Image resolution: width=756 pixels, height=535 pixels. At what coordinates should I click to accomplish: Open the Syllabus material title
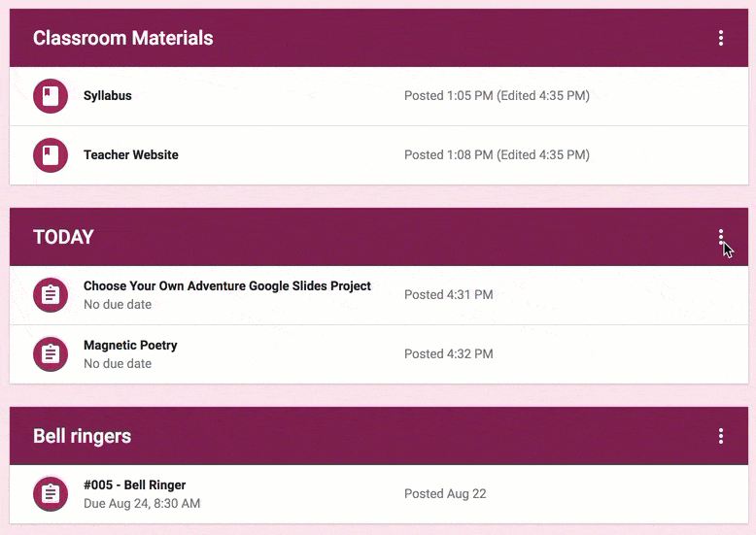point(108,95)
